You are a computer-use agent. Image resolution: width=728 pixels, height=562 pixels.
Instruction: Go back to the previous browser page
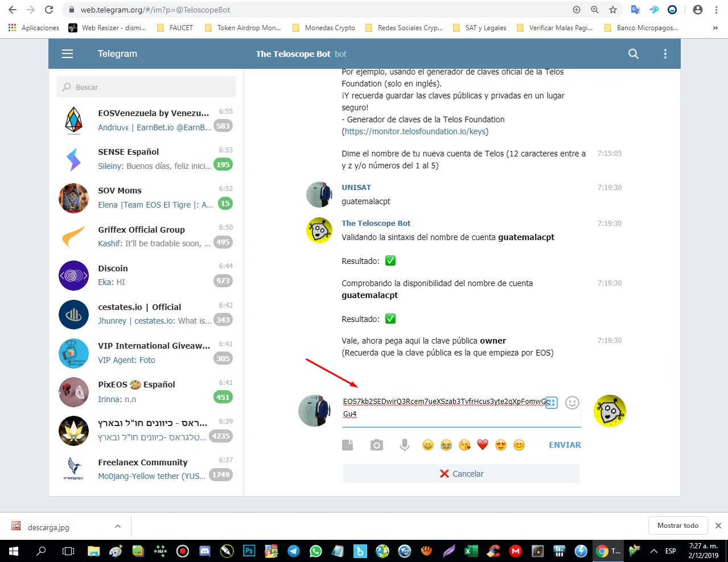coord(13,10)
